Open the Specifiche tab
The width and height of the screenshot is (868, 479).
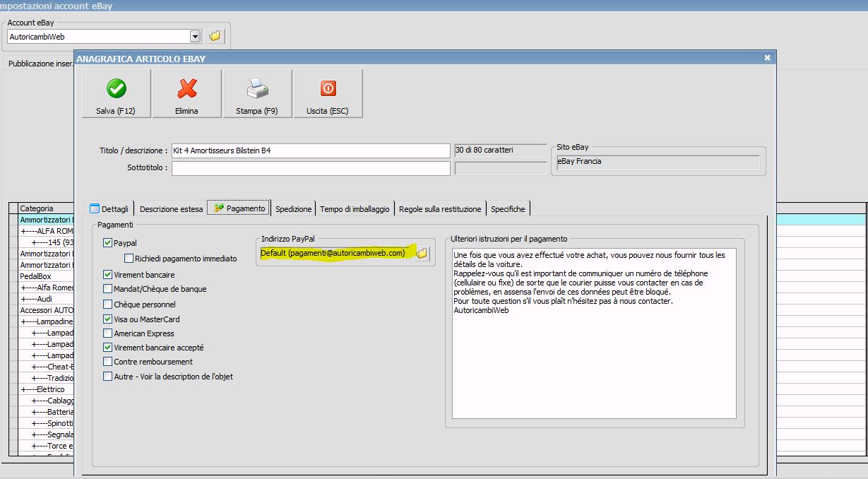(x=508, y=209)
